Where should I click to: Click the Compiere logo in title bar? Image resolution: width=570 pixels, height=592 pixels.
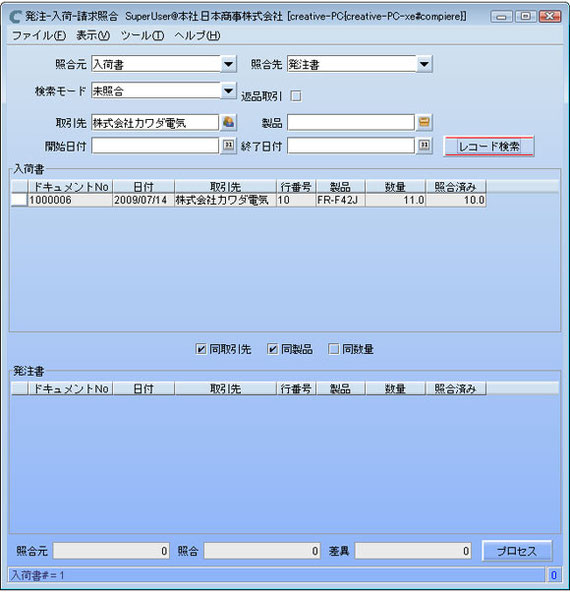[x=15, y=16]
